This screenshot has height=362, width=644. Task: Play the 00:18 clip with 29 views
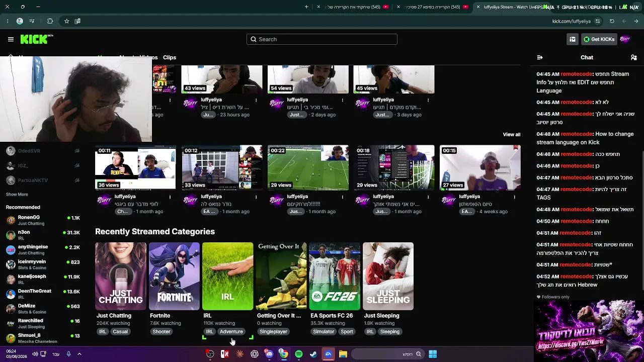point(394,168)
